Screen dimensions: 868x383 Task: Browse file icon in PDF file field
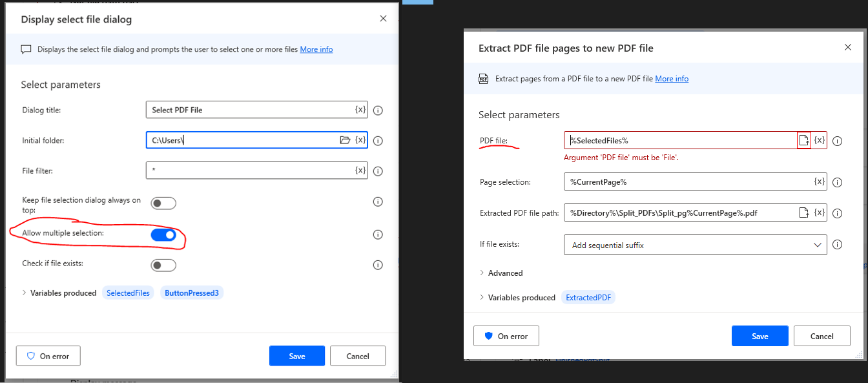[804, 140]
